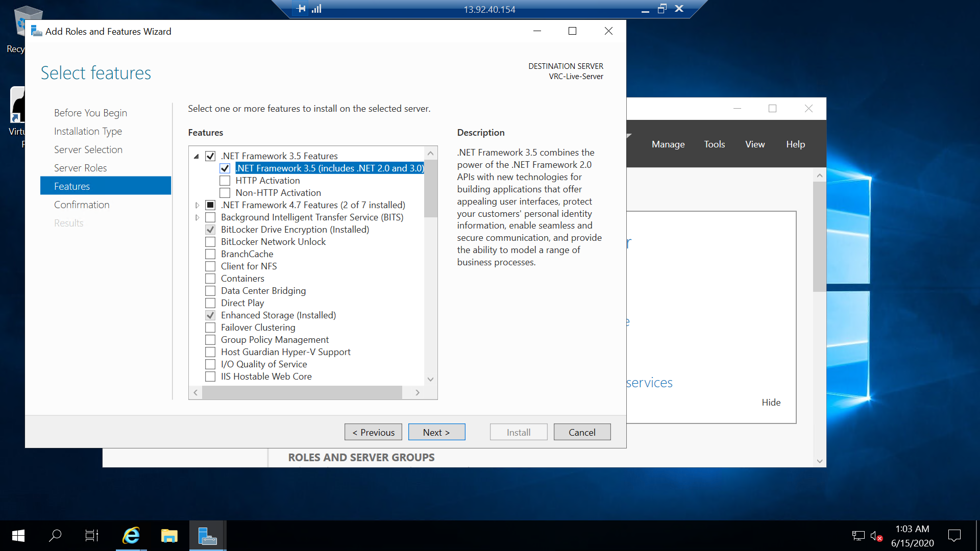Enable the Failover Clustering checkbox
This screenshot has width=980, height=551.
click(210, 328)
